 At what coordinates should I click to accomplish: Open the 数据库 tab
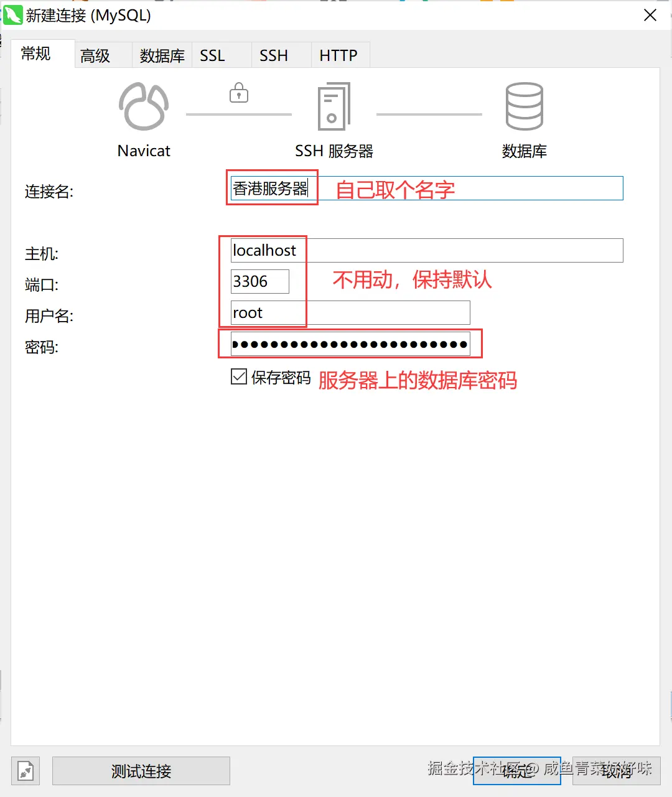(162, 55)
